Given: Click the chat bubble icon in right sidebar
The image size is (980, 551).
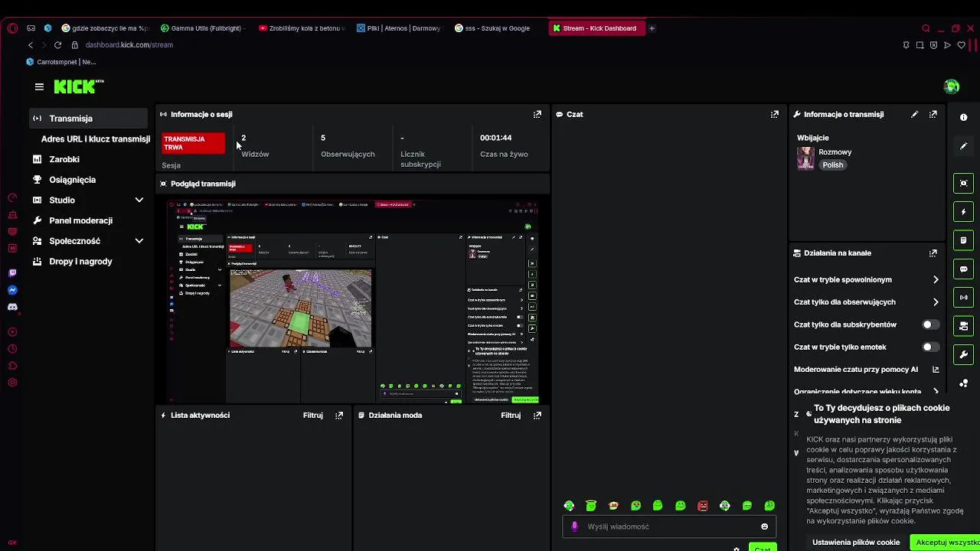Looking at the screenshot, I should point(964,269).
